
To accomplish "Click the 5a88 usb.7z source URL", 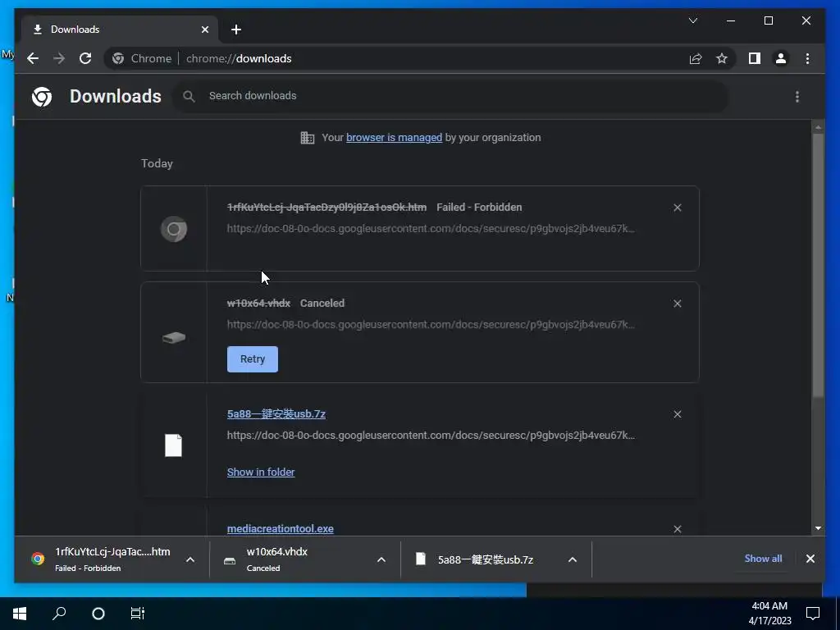I will tap(431, 436).
